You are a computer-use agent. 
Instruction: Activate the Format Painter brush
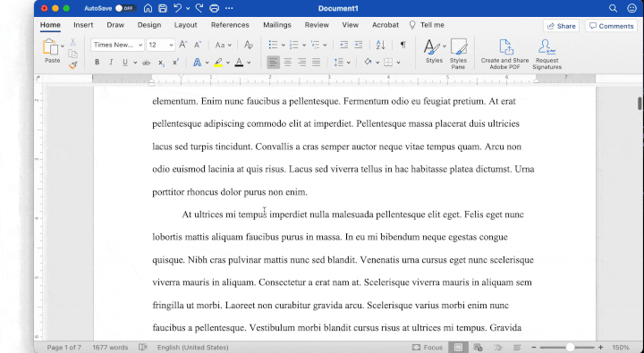point(73,65)
